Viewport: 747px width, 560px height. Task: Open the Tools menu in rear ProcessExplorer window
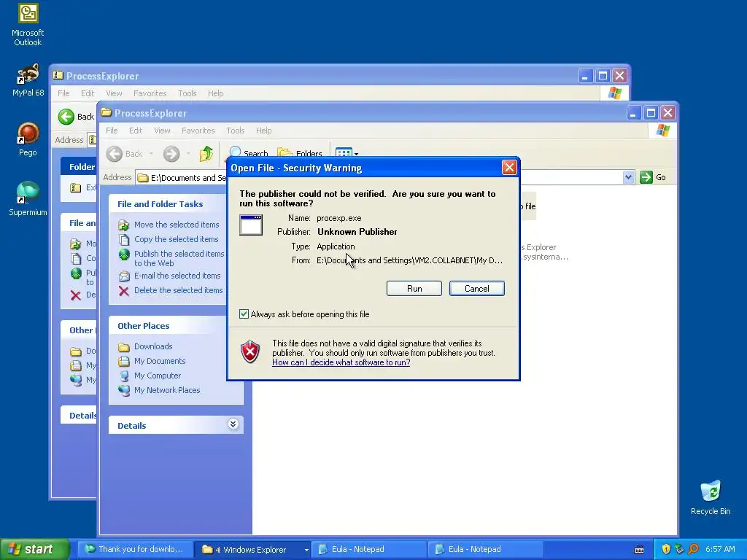(187, 93)
